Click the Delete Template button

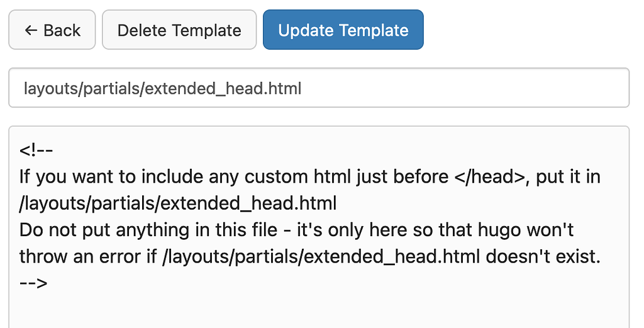click(x=179, y=30)
